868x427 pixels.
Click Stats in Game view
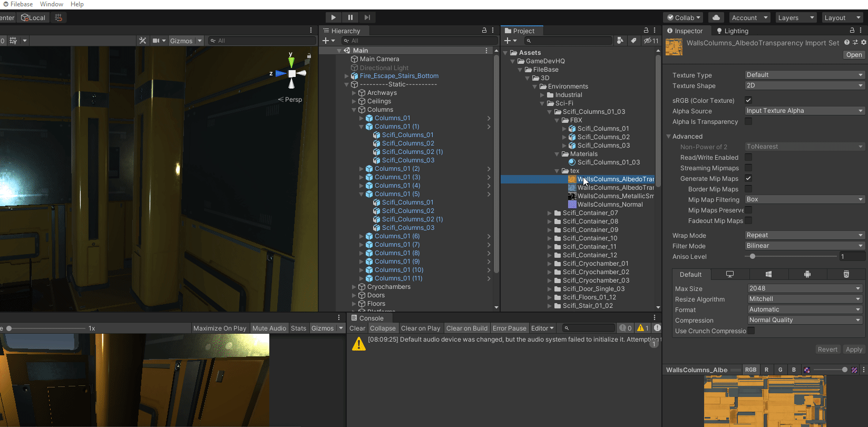click(x=298, y=328)
